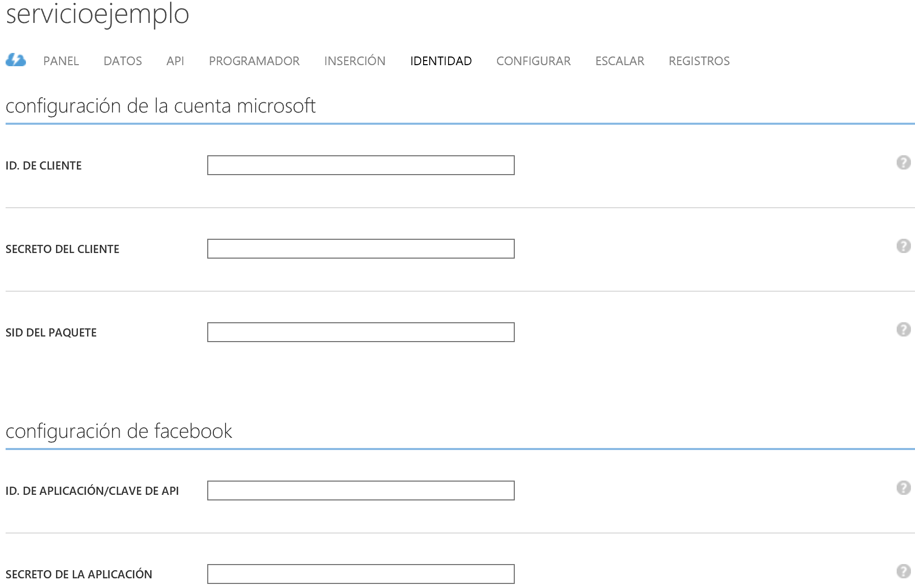
Task: Open help for Secreto del cliente
Action: pos(903,246)
